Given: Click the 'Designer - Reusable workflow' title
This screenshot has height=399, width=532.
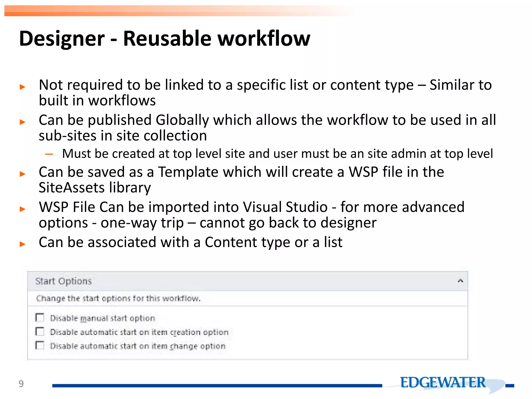Looking at the screenshot, I should 165,38.
